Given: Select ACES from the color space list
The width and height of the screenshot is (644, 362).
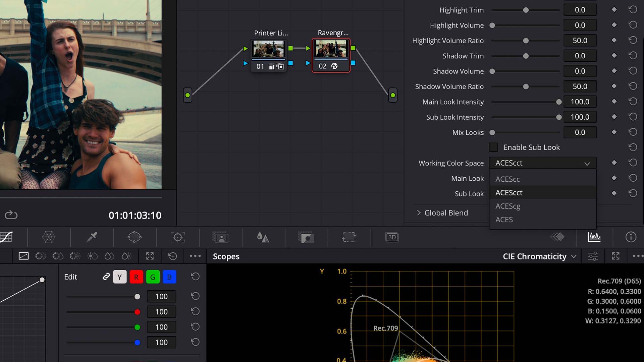Looking at the screenshot, I should (504, 220).
